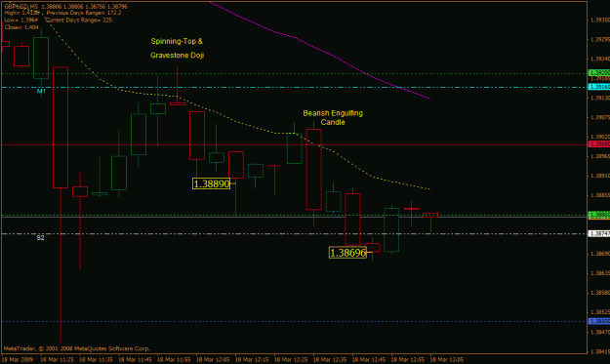This screenshot has height=364, width=610.
Task: Click the red Bearish Engulfing candle body
Action: (313, 169)
